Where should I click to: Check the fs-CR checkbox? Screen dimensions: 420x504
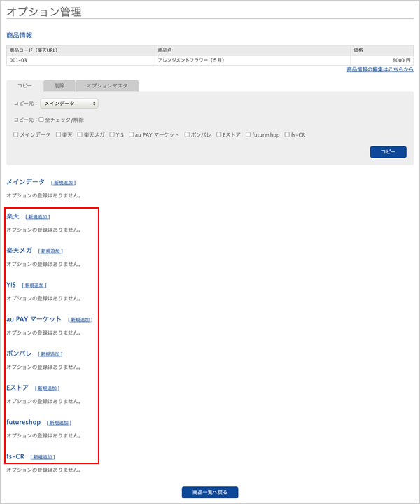coord(287,134)
